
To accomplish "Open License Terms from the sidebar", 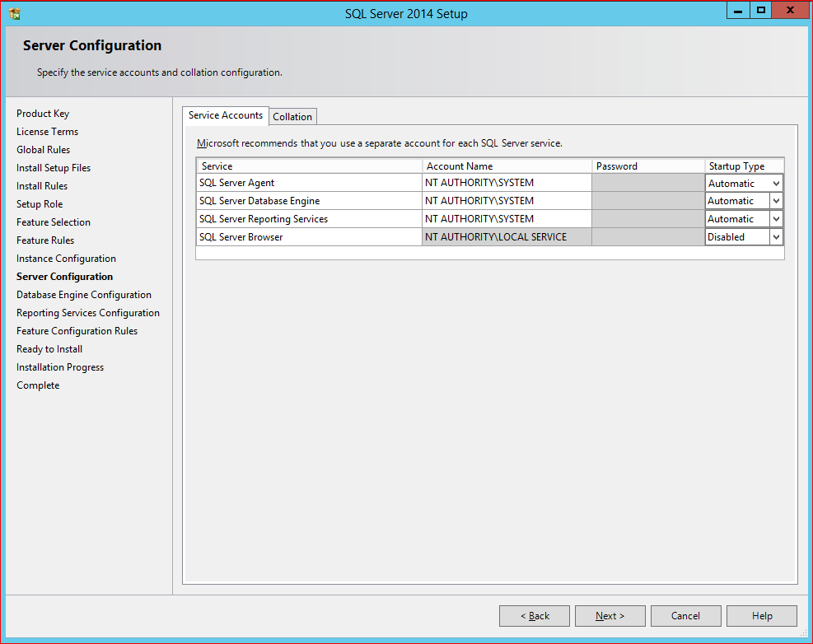I will click(47, 131).
